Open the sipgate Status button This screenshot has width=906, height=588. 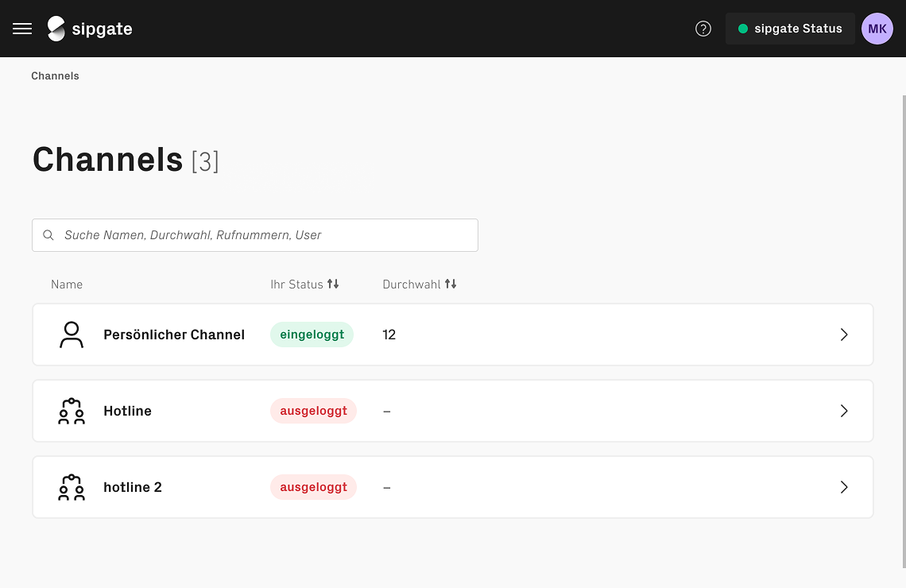tap(790, 29)
